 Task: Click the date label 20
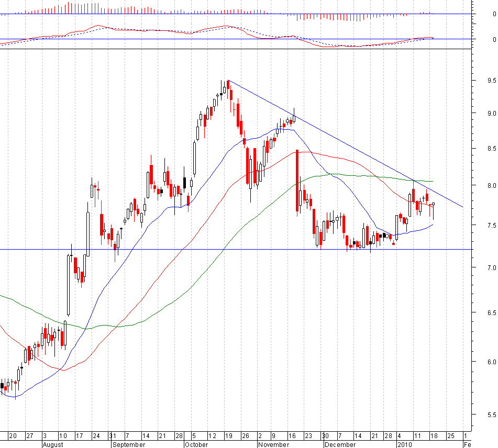coord(13,435)
